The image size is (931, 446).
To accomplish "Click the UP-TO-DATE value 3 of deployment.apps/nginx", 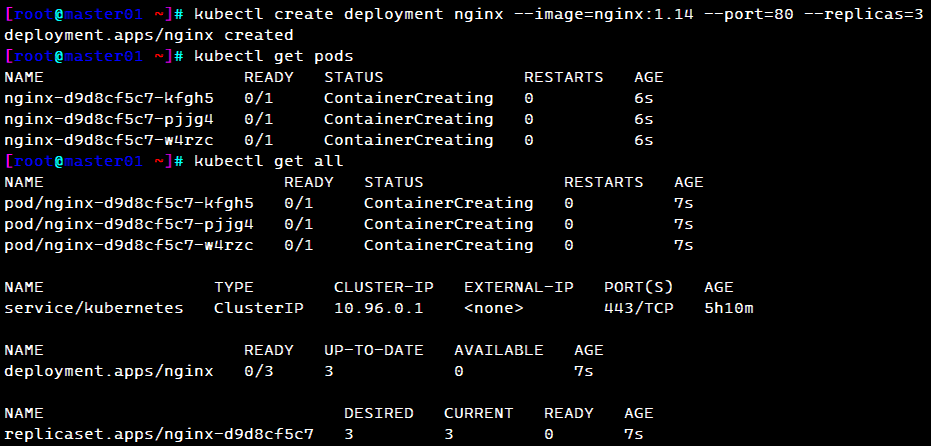I will pyautogui.click(x=329, y=371).
